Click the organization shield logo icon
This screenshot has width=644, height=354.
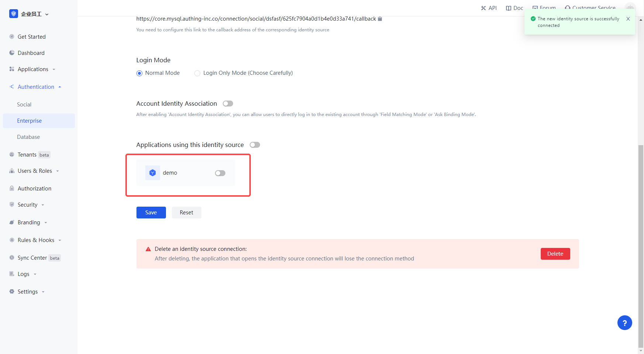tap(14, 14)
